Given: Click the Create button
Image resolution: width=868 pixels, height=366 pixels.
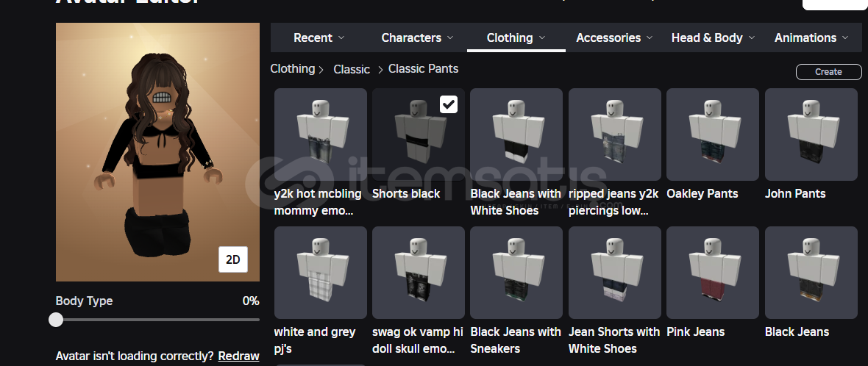Looking at the screenshot, I should pos(829,72).
